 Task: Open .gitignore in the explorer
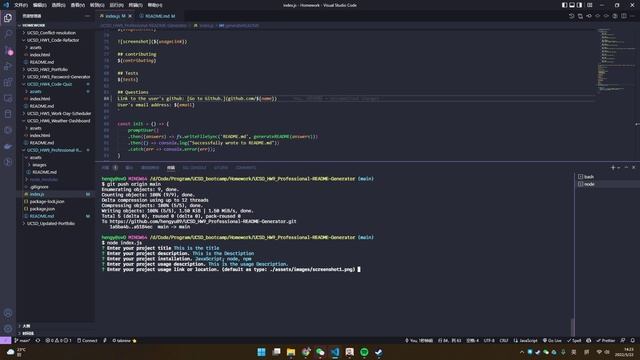click(x=39, y=187)
